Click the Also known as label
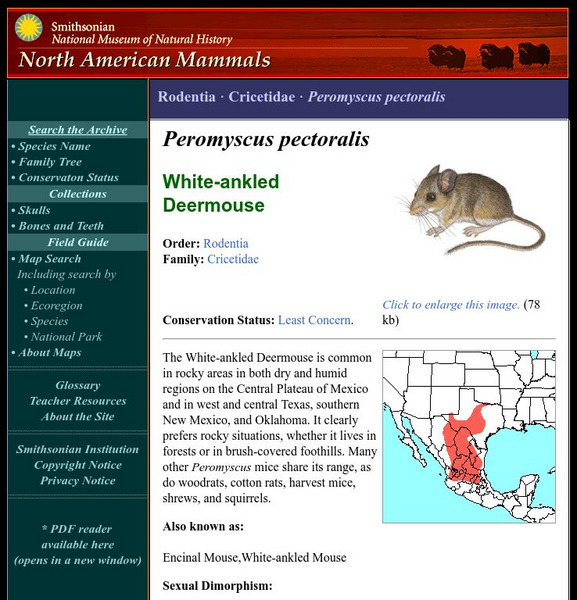 click(x=203, y=527)
